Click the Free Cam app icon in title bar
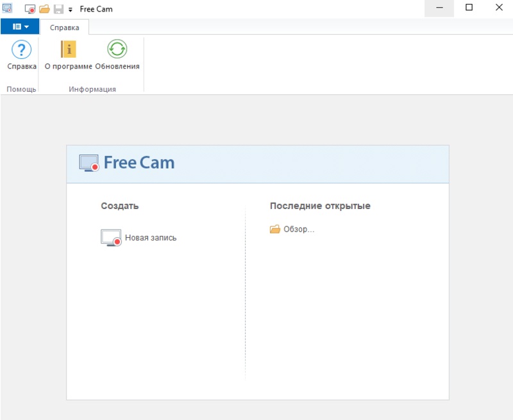Image resolution: width=513 pixels, height=420 pixels. [7, 8]
